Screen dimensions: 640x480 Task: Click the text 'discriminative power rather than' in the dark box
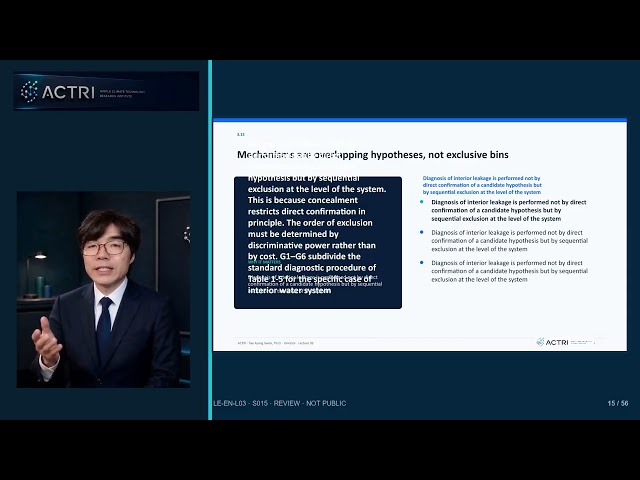tap(311, 245)
